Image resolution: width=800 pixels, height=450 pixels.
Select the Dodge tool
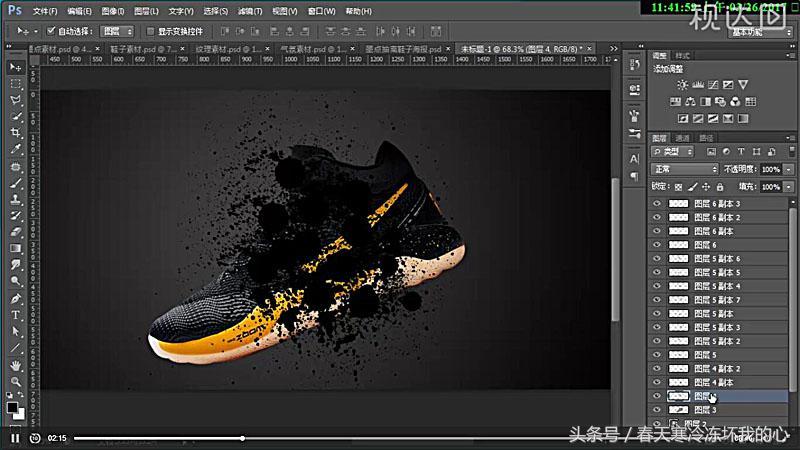tap(16, 281)
